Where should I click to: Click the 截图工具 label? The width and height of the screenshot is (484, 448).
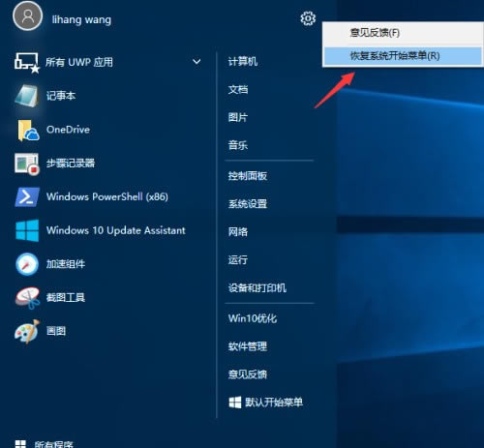point(66,297)
